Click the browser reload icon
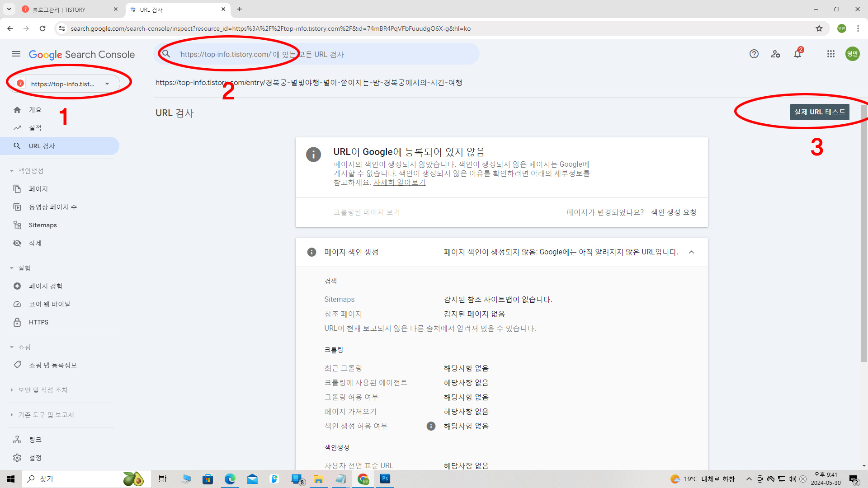868x488 pixels. [42, 28]
